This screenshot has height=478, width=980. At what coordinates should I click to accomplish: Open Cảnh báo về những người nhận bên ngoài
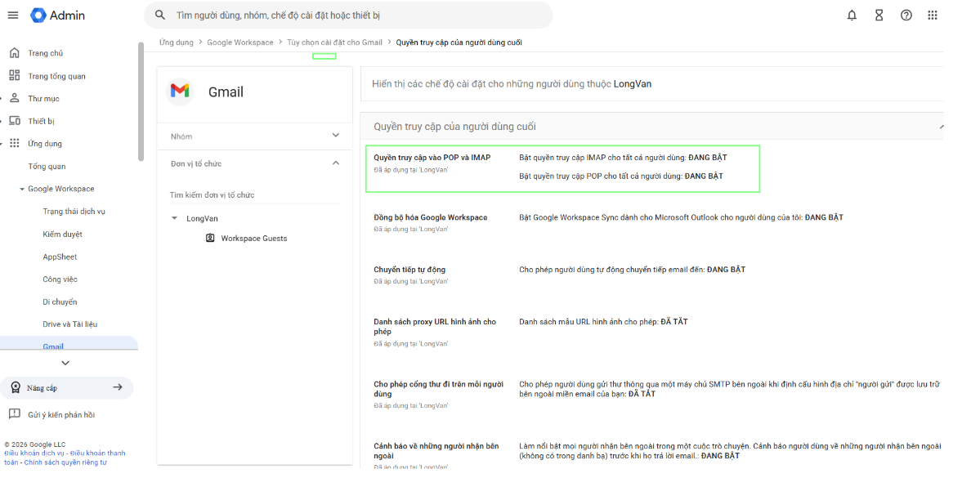pos(436,451)
